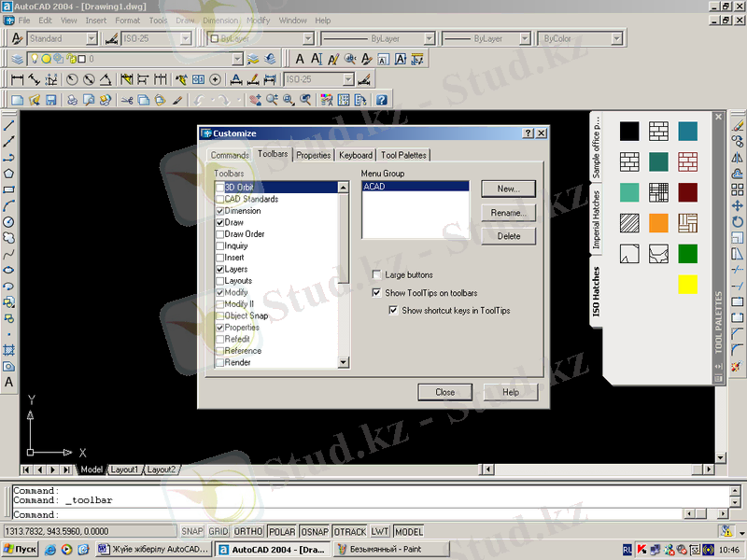The width and height of the screenshot is (747, 560).
Task: Click the New... button
Action: click(508, 189)
